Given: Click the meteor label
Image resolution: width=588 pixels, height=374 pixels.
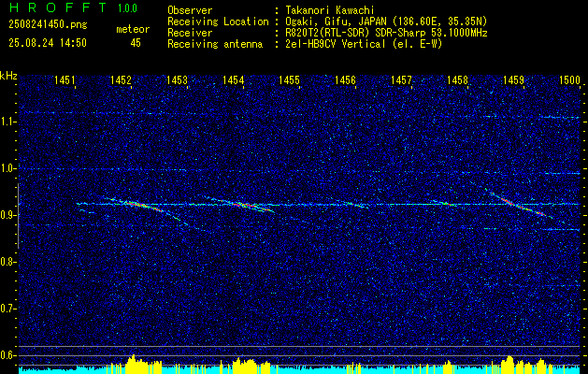Looking at the screenshot, I should pyautogui.click(x=133, y=29).
